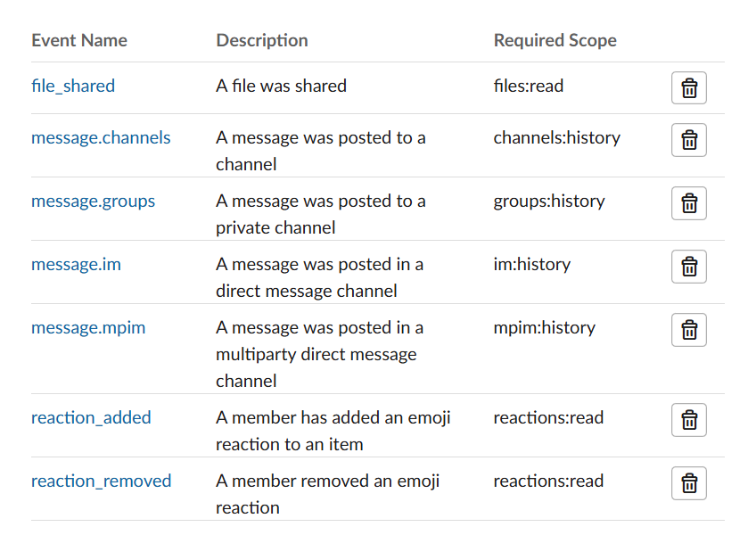Click the reaction_added event link
The width and height of the screenshot is (756, 535).
(91, 418)
